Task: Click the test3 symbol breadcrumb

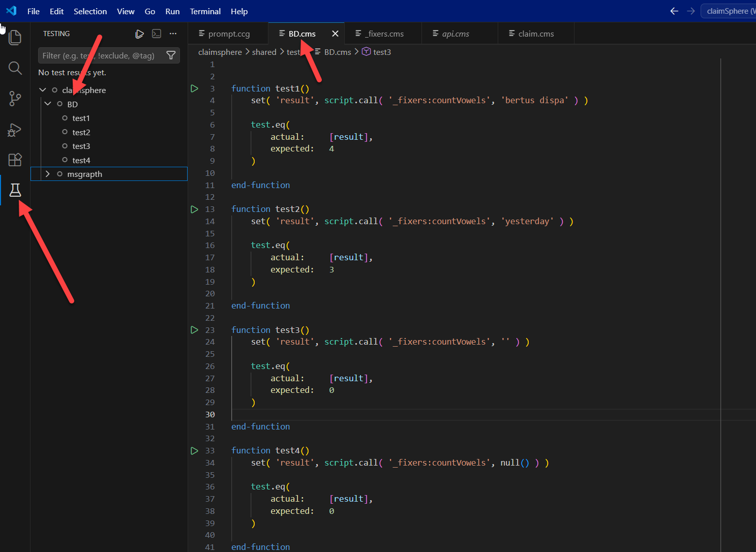Action: pos(377,52)
